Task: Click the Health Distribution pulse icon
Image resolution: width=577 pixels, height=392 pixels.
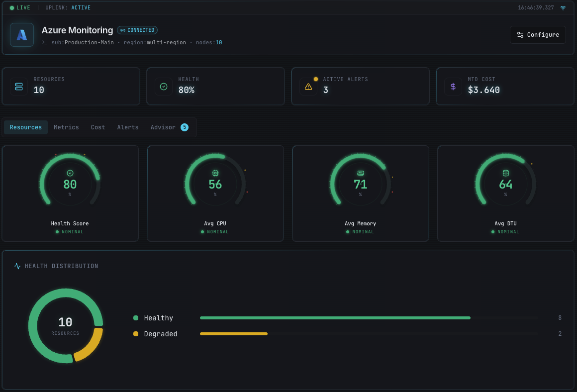Action: 18,266
